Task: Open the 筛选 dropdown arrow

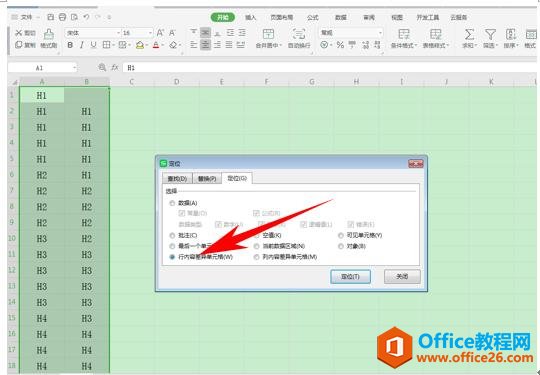Action: pos(497,45)
